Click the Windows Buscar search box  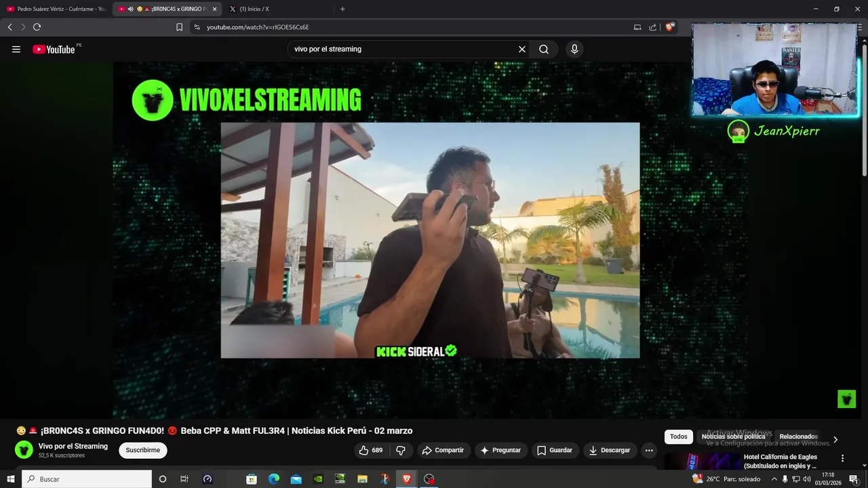[x=87, y=479]
